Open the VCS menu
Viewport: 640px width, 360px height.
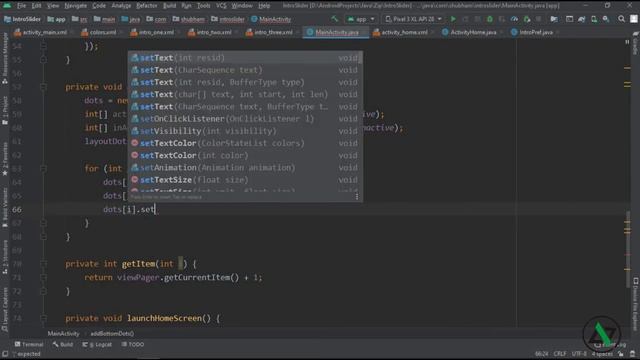pos(221,6)
